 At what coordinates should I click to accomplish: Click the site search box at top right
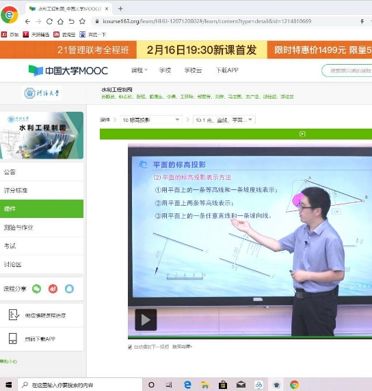click(347, 71)
